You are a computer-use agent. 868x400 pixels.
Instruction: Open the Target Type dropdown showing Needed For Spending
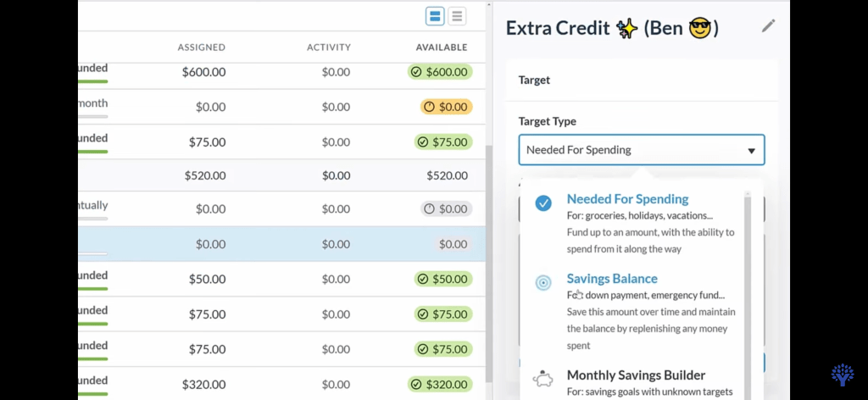tap(642, 150)
